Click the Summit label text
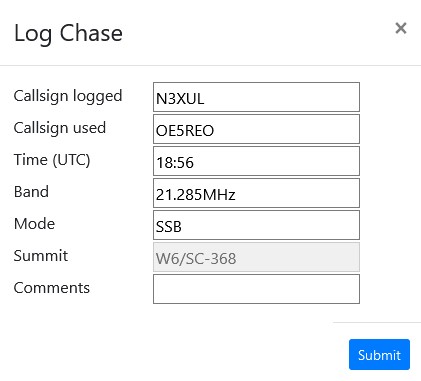 pos(41,256)
